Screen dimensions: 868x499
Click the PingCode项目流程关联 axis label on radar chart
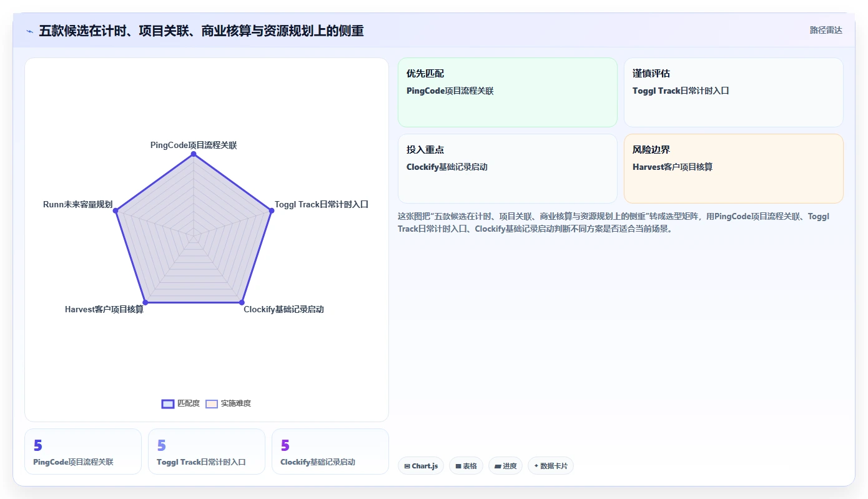pos(194,145)
